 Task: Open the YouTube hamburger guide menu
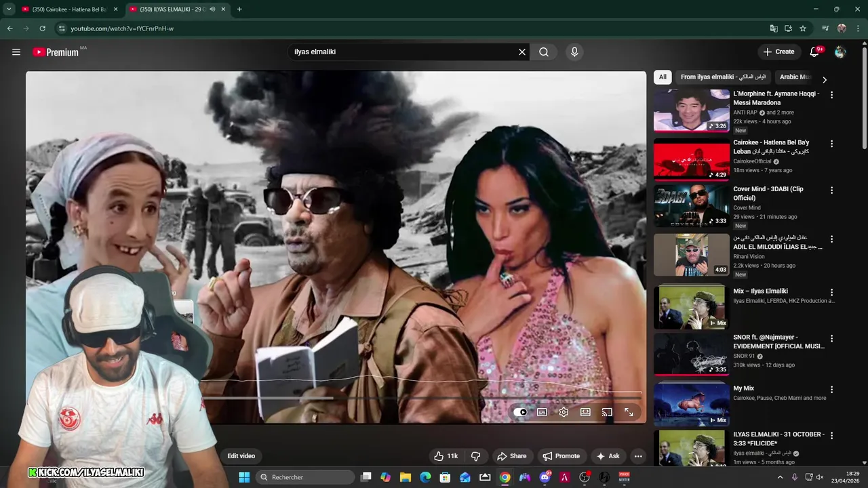coord(16,52)
